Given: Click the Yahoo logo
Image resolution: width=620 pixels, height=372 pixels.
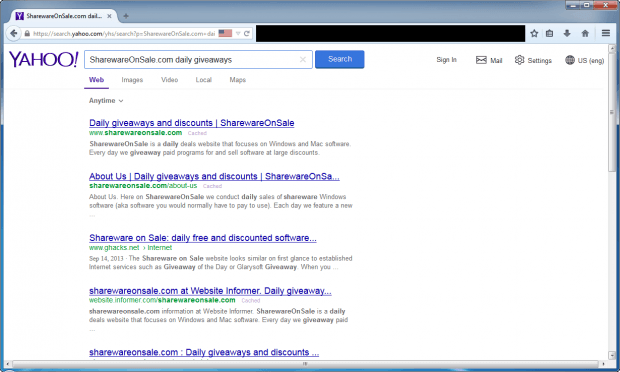Looking at the screenshot, I should click(43, 59).
